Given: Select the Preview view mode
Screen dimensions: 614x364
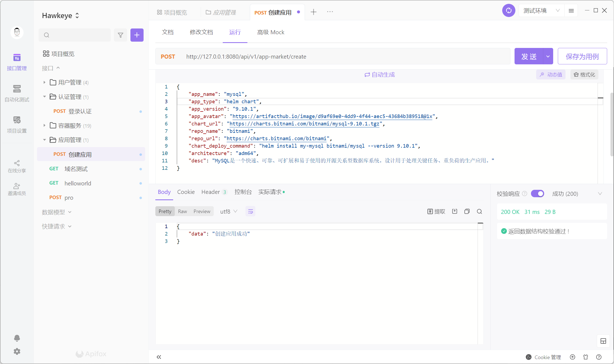Looking at the screenshot, I should click(x=202, y=211).
